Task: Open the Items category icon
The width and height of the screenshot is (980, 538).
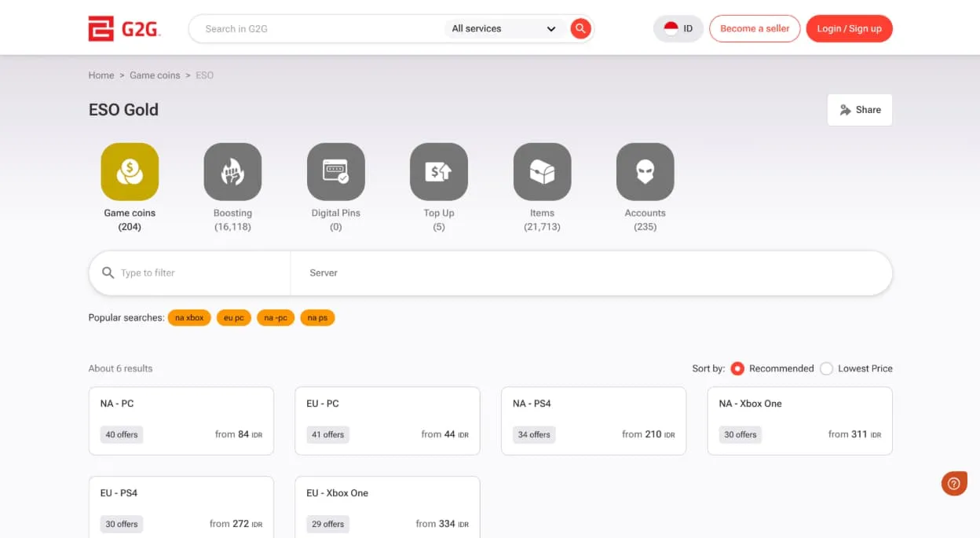Action: [x=542, y=172]
